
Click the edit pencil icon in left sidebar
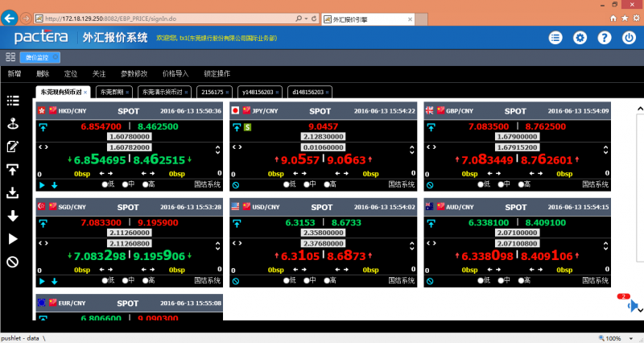pyautogui.click(x=12, y=147)
